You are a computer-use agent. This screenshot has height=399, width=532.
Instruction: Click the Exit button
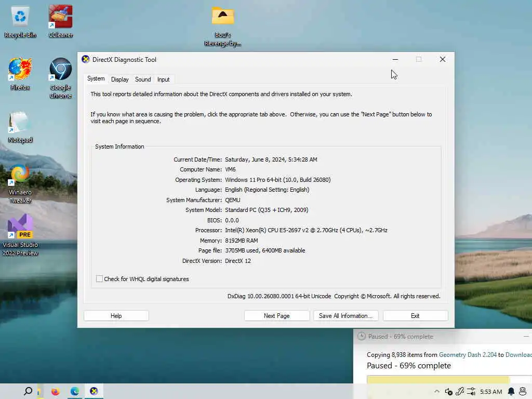tap(415, 316)
